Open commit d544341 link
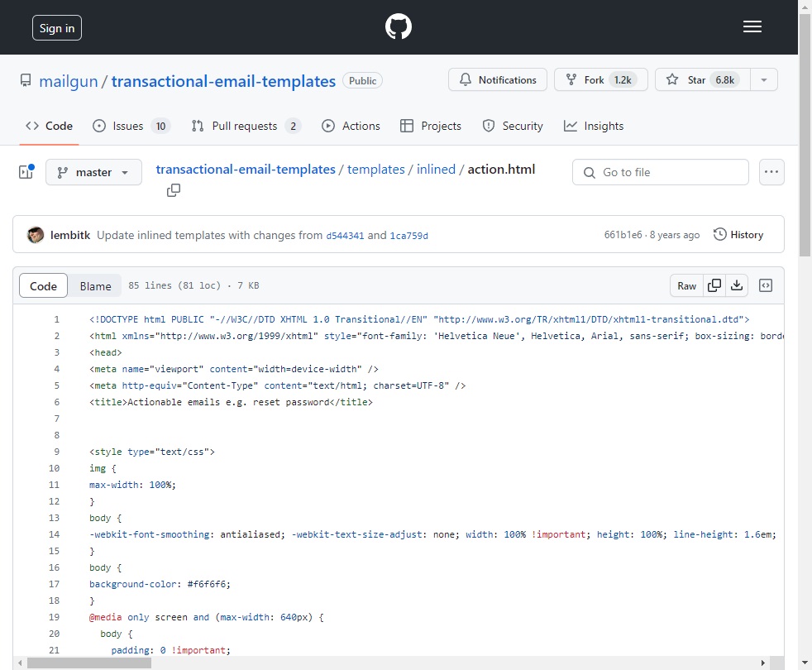The image size is (812, 670). [x=346, y=236]
